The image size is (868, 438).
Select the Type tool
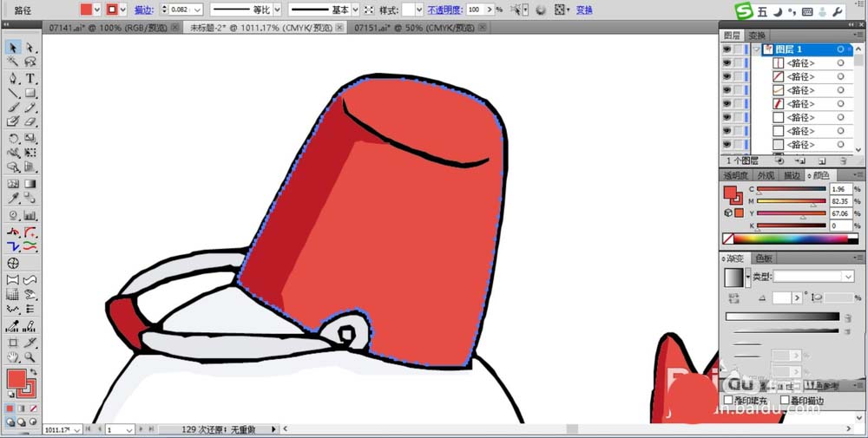(x=30, y=78)
